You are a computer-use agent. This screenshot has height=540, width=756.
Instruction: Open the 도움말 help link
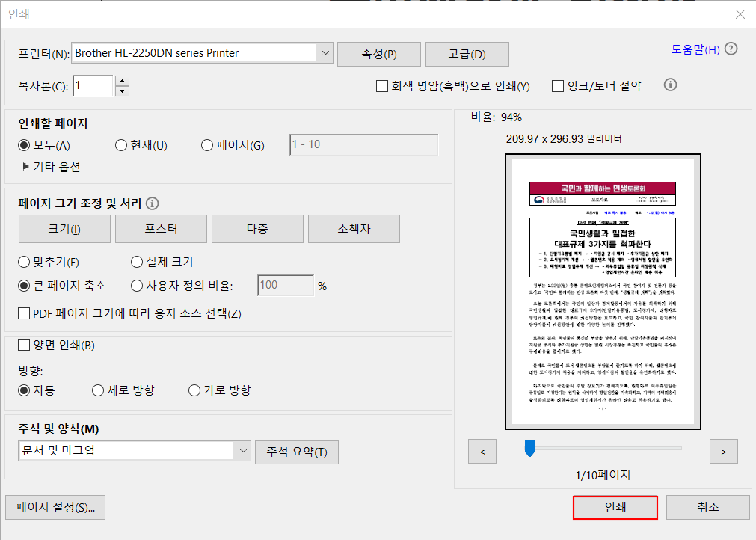tap(694, 49)
